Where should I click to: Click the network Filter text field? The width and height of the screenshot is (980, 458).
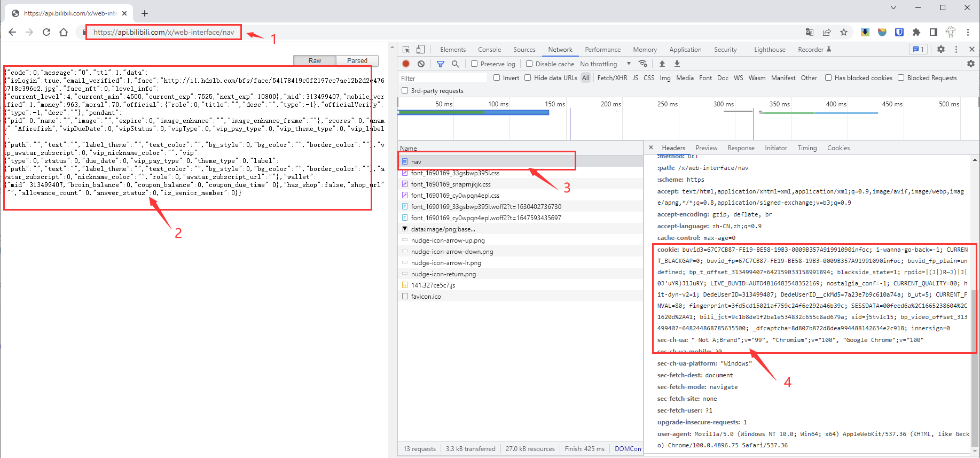[443, 78]
